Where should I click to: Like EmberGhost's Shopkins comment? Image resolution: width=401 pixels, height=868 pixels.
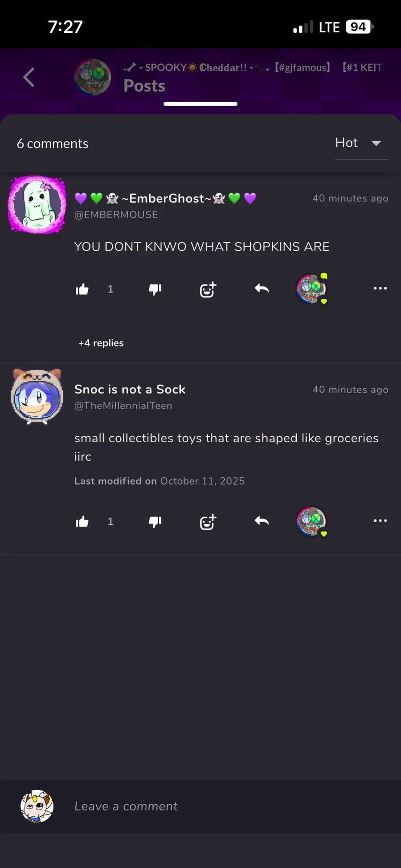(x=82, y=289)
